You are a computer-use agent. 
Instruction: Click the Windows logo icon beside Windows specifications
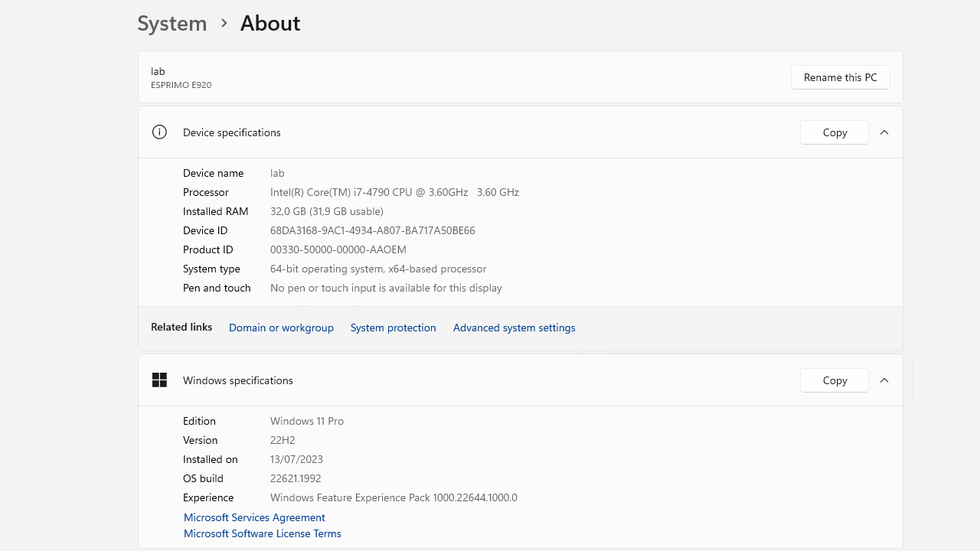click(159, 380)
